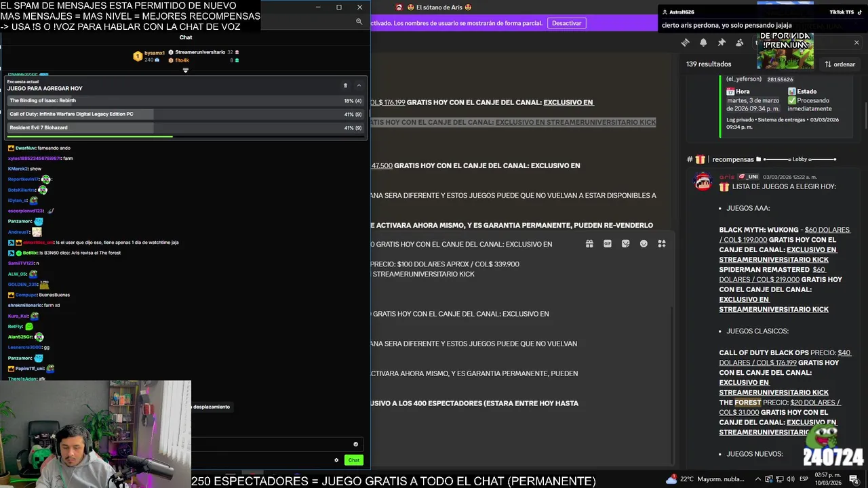
Task: Open the gift icon in Discord message bar
Action: click(589, 244)
